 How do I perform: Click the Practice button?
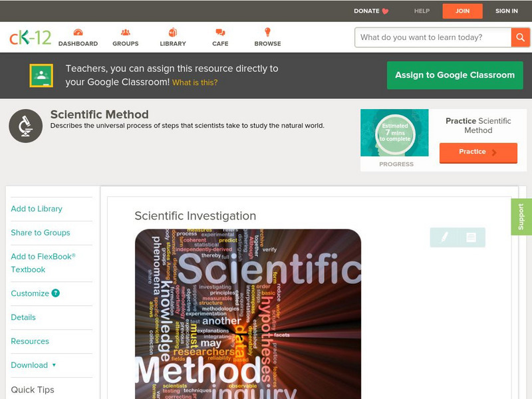pyautogui.click(x=478, y=152)
